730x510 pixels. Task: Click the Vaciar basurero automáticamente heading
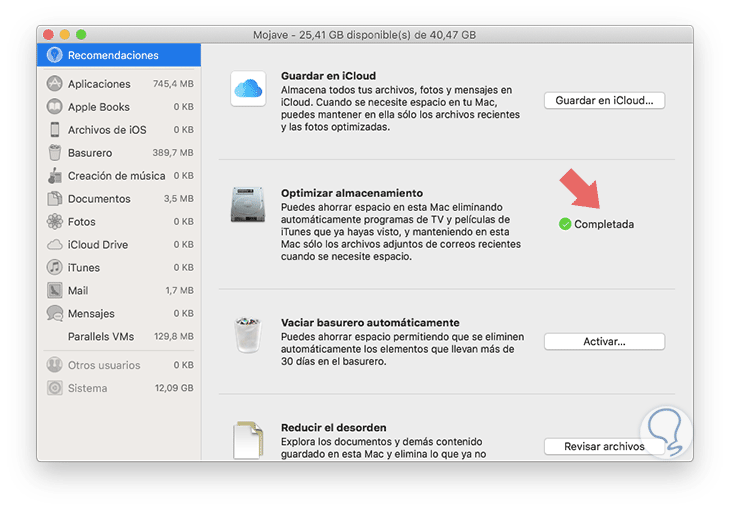(x=370, y=323)
